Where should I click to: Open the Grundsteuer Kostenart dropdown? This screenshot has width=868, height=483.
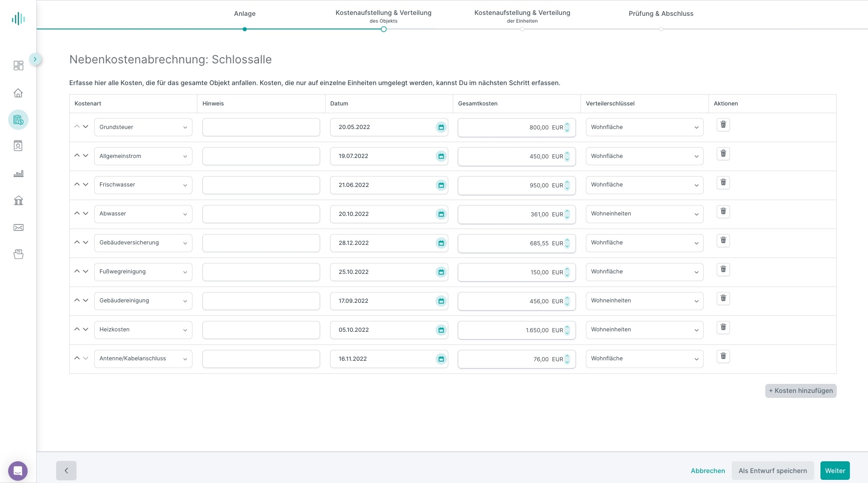[x=143, y=127]
